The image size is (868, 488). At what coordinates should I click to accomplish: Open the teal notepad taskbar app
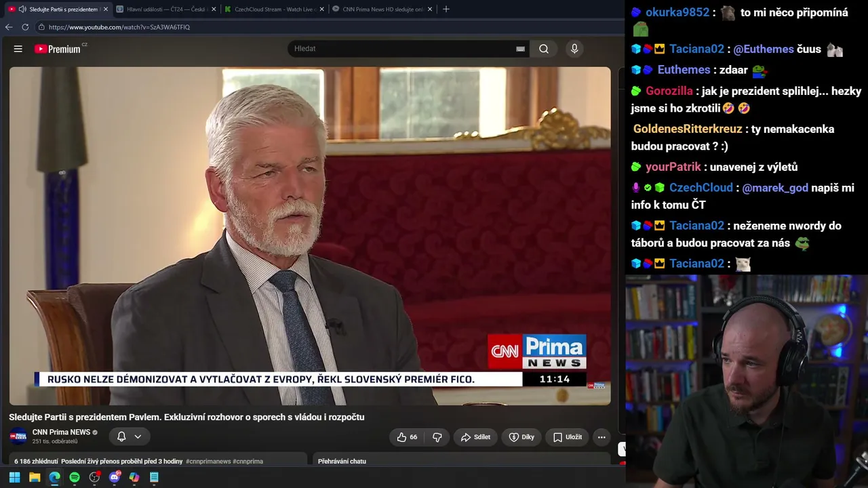(154, 477)
